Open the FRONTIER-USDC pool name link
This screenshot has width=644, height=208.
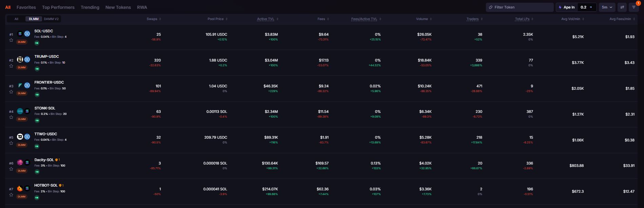click(x=49, y=82)
